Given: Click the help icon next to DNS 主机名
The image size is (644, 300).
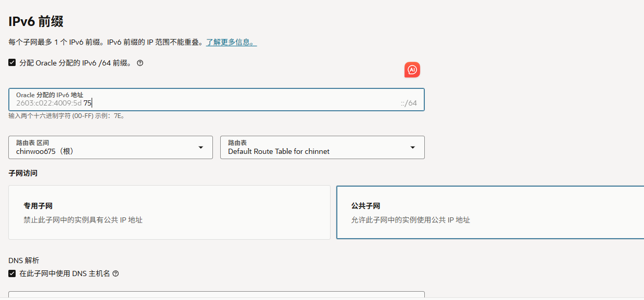Looking at the screenshot, I should [x=116, y=273].
